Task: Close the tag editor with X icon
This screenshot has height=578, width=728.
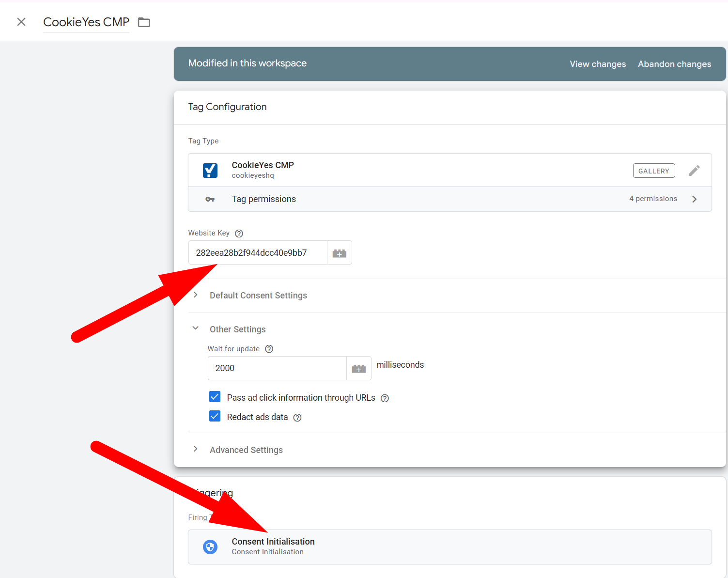Action: click(21, 22)
